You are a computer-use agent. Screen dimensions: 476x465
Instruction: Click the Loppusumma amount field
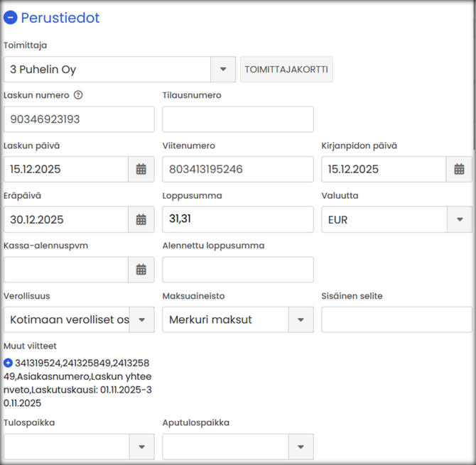pyautogui.click(x=237, y=219)
